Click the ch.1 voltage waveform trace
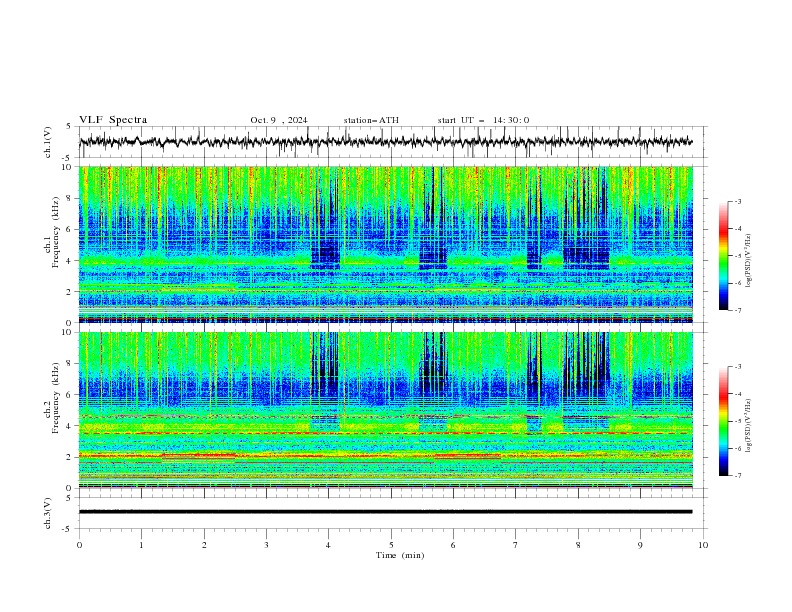This screenshot has width=792, height=612. [x=386, y=142]
